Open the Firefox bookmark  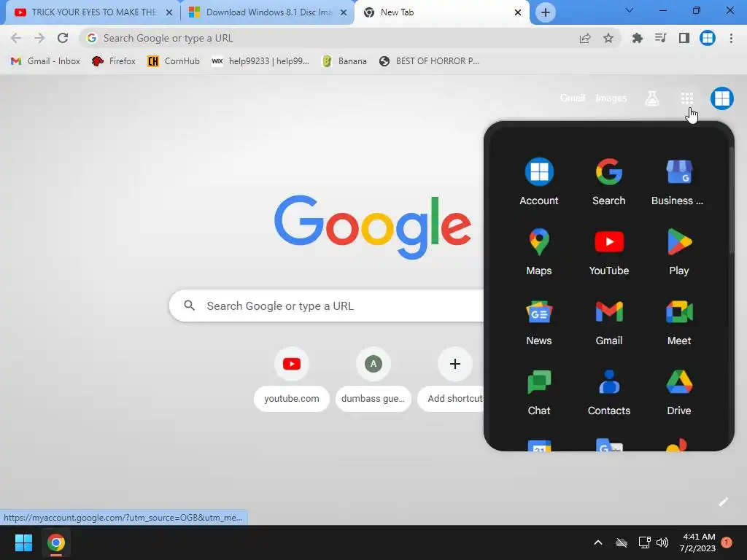[113, 61]
